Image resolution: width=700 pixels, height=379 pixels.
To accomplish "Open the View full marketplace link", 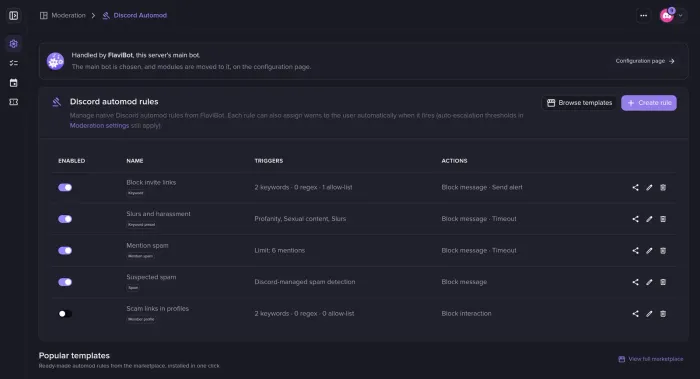I will click(x=650, y=359).
